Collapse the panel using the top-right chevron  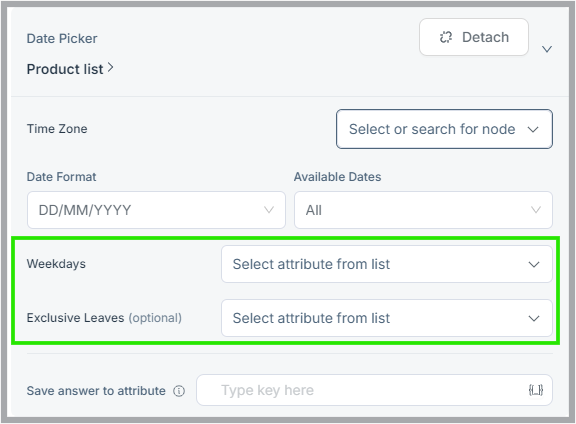(x=547, y=49)
